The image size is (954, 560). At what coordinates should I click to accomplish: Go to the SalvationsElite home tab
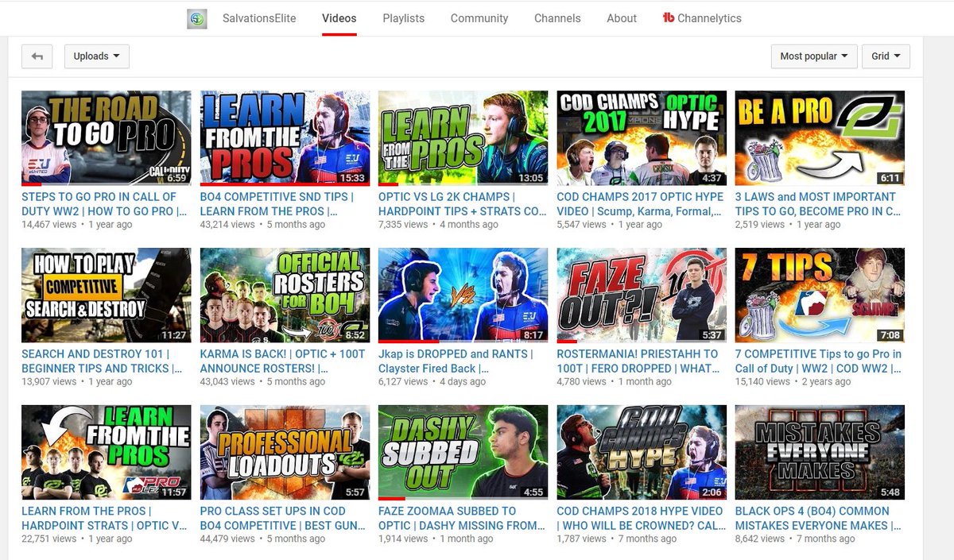coord(259,18)
